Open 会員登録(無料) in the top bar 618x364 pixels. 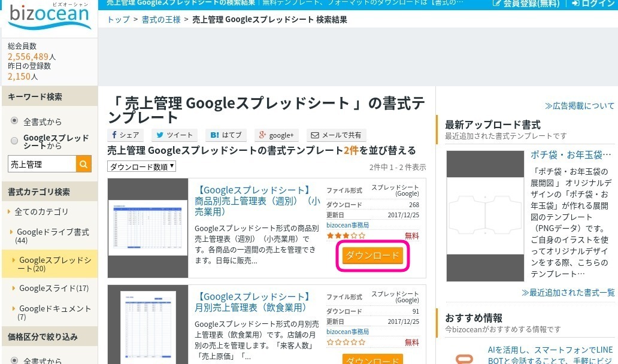pyautogui.click(x=526, y=4)
